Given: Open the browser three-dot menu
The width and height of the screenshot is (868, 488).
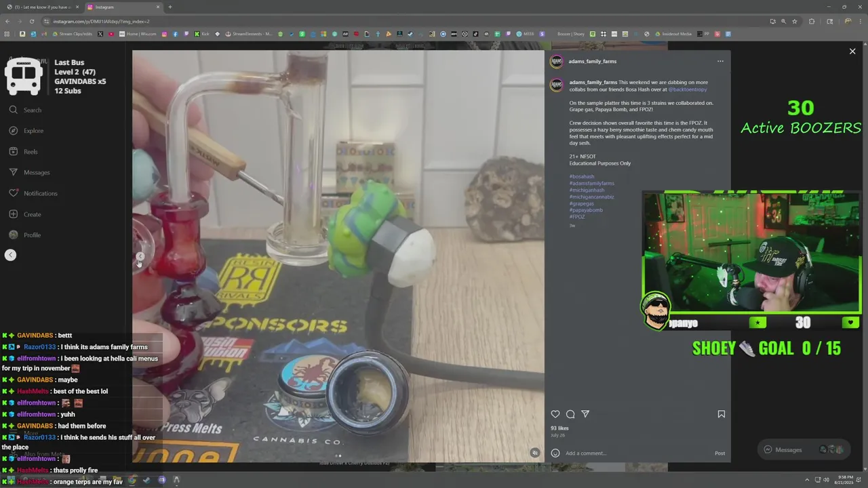Looking at the screenshot, I should (860, 21).
